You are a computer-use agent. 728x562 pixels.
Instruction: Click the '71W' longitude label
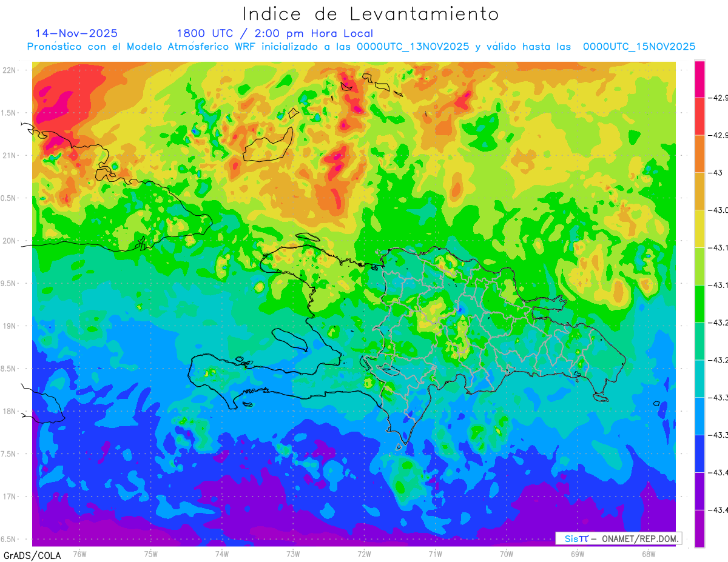click(x=435, y=553)
